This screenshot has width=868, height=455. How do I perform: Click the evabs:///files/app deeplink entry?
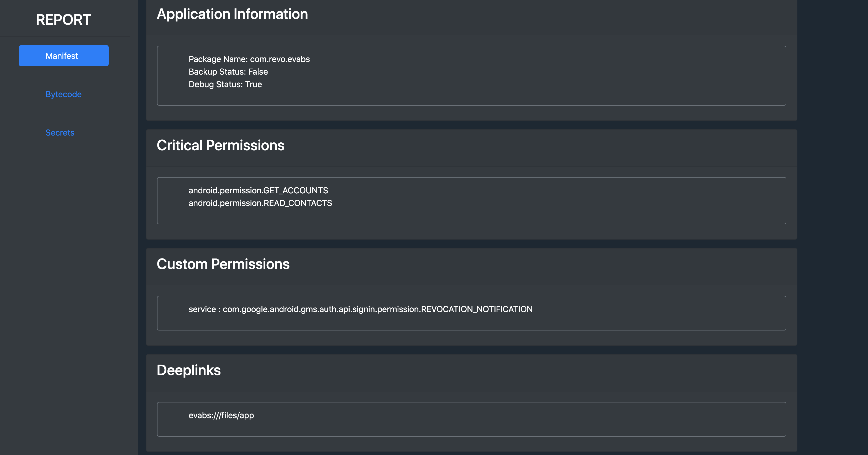pos(221,416)
